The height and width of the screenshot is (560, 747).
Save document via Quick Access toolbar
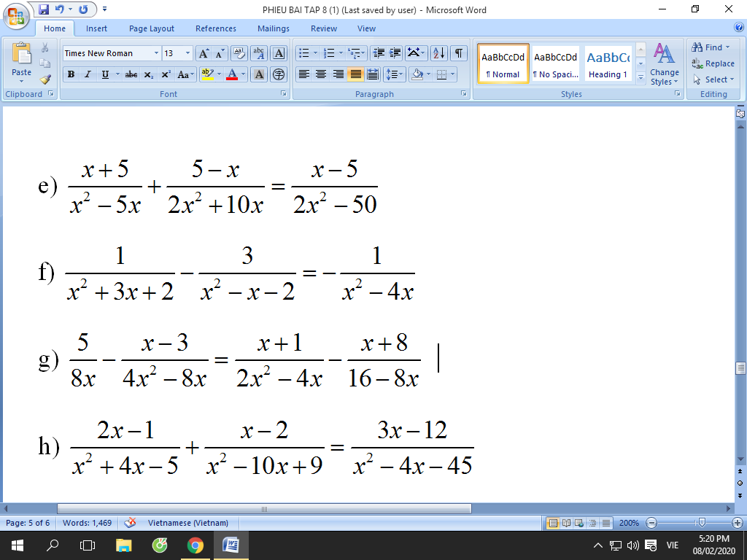44,9
